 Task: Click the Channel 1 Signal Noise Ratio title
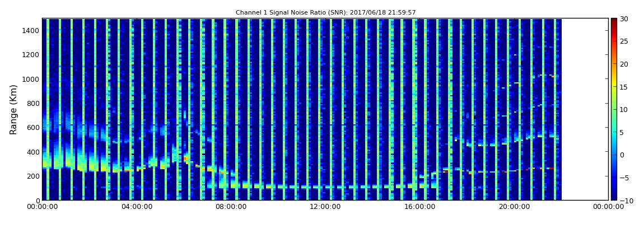[x=326, y=12]
